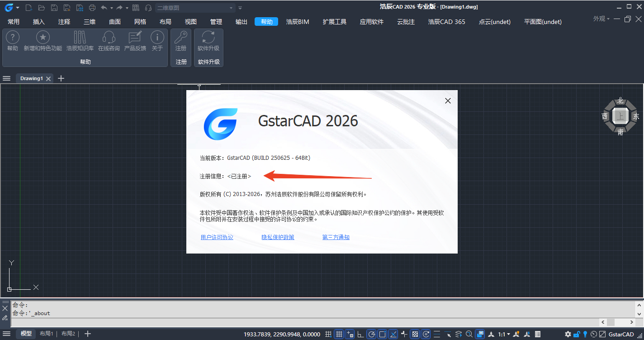Click the Undo arrow icon
Image resolution: width=644 pixels, height=340 pixels.
click(x=104, y=8)
